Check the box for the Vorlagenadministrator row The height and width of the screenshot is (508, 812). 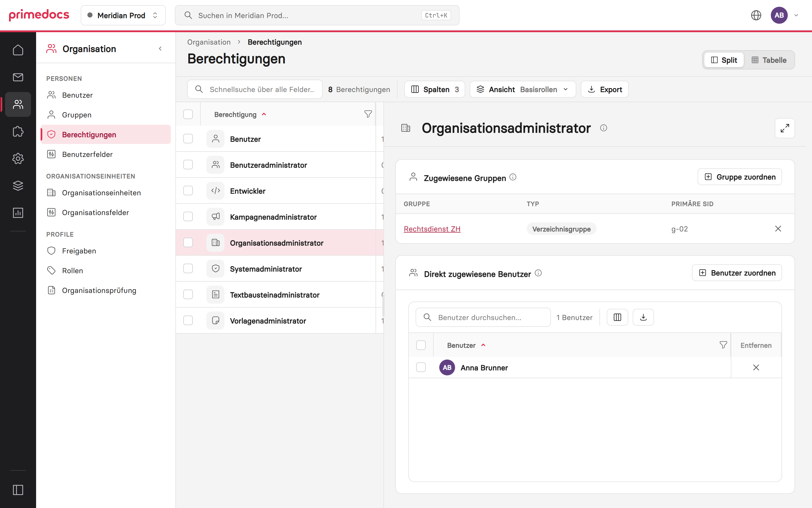coord(188,321)
